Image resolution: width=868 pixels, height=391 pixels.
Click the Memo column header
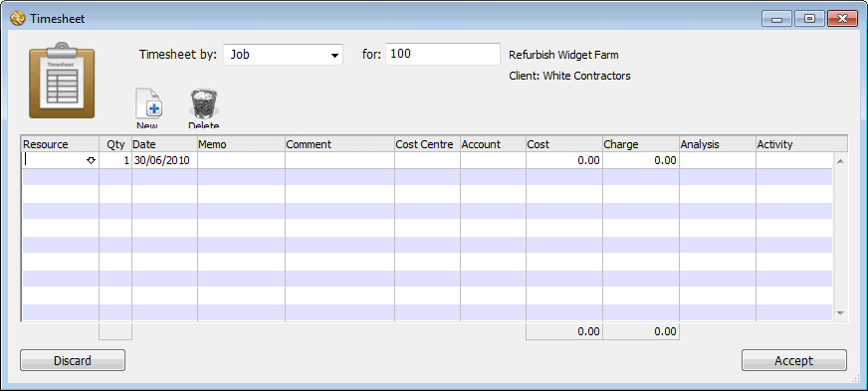[x=241, y=144]
